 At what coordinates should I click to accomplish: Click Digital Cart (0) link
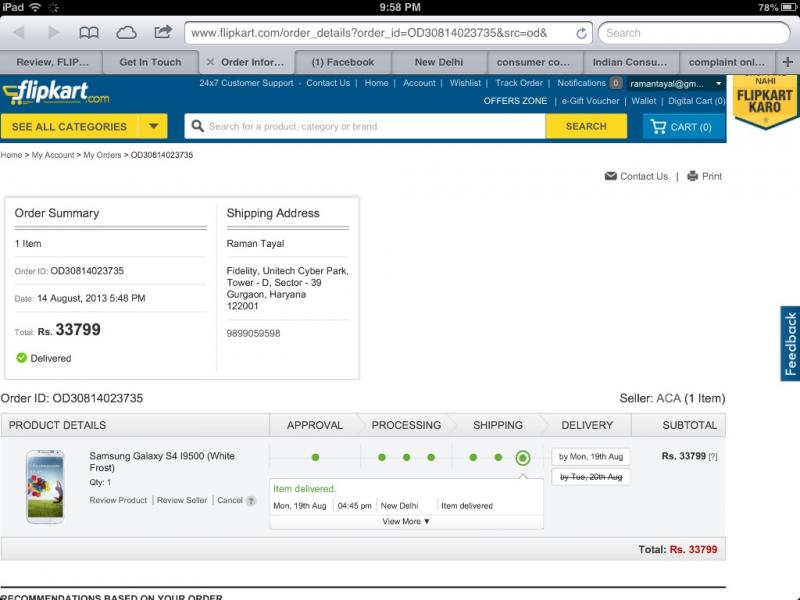click(x=697, y=101)
